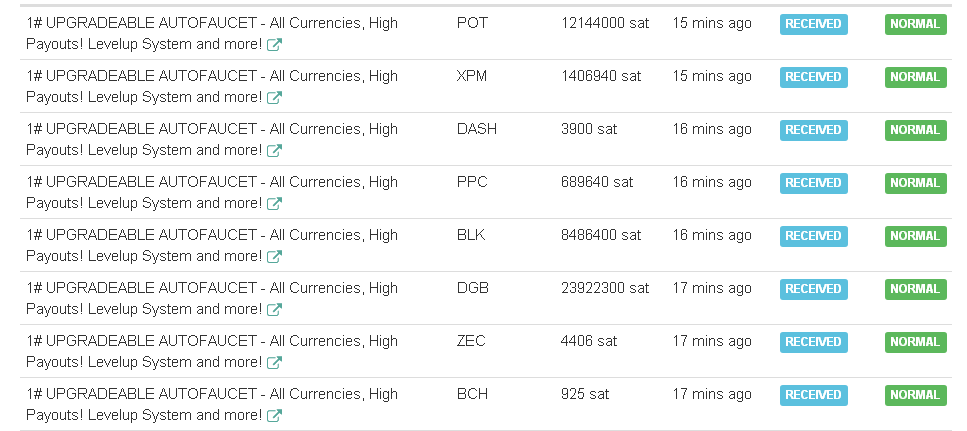Open external link icon in DASH row

point(274,150)
